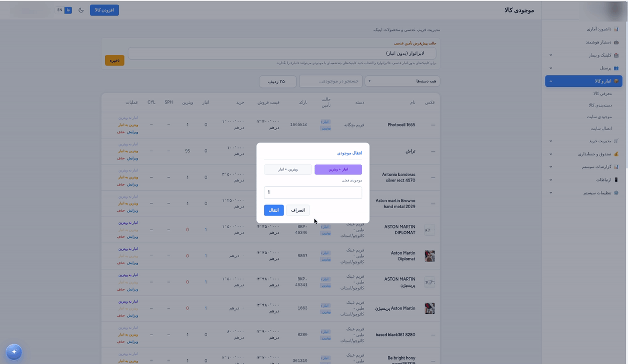This screenshot has height=364, width=628.
Task: Click the chart icon beside داشبورد آماری
Action: pyautogui.click(x=616, y=29)
